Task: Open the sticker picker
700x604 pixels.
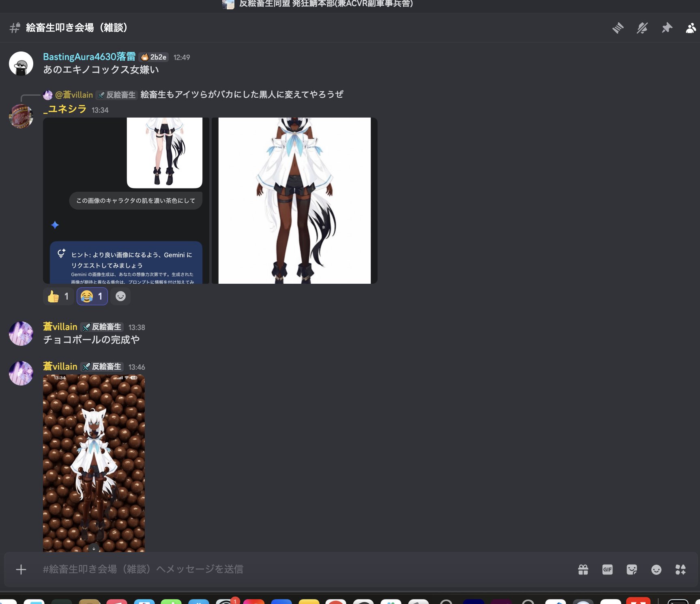Action: (x=632, y=570)
